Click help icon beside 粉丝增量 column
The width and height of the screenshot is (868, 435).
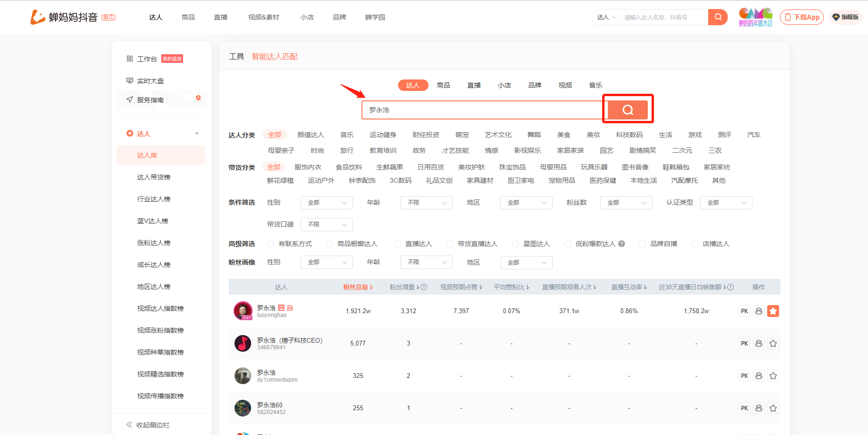click(424, 287)
